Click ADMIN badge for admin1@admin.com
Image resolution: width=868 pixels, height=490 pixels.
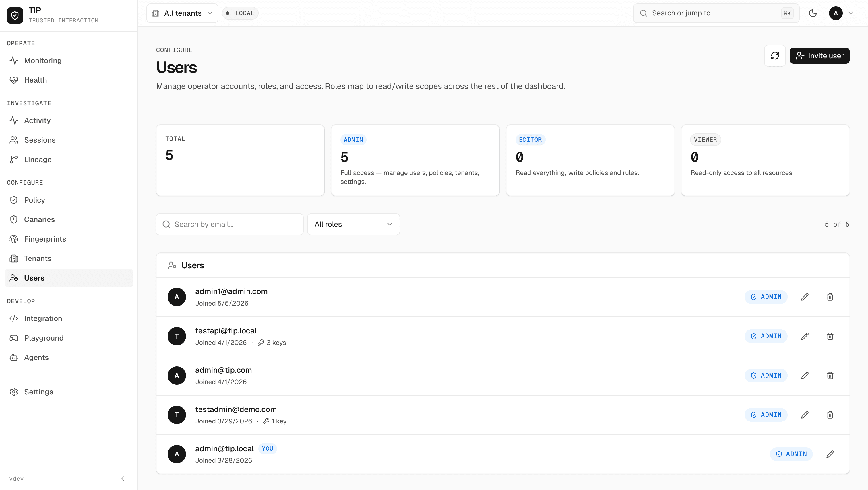pyautogui.click(x=766, y=297)
